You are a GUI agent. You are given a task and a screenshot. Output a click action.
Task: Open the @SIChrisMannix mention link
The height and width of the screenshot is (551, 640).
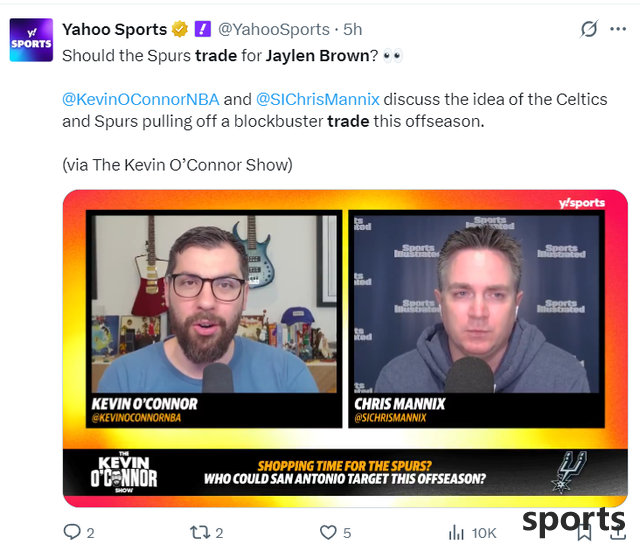(318, 99)
